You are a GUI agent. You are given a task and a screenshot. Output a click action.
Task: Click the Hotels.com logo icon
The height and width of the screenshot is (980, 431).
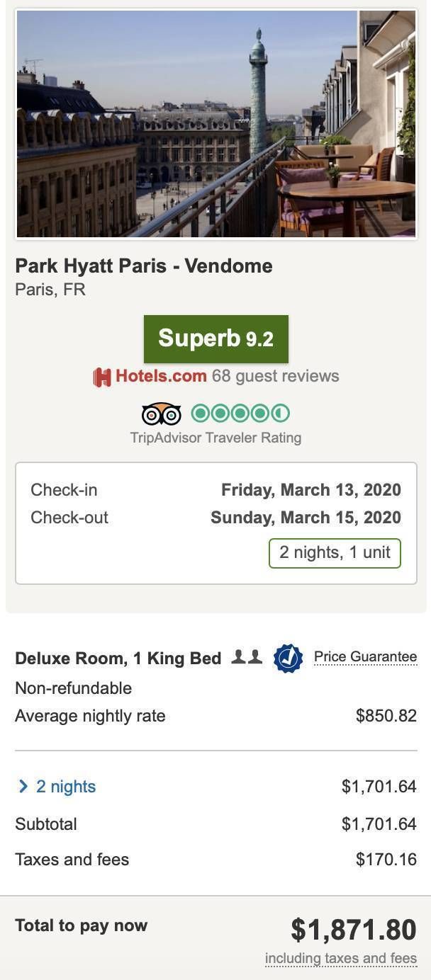pyautogui.click(x=102, y=377)
